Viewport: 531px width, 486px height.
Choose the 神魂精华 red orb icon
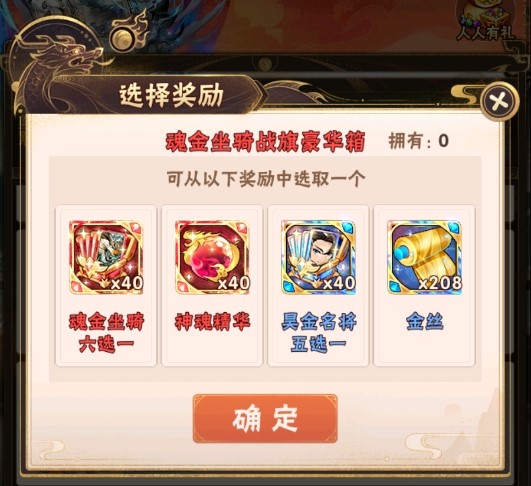[x=212, y=257]
